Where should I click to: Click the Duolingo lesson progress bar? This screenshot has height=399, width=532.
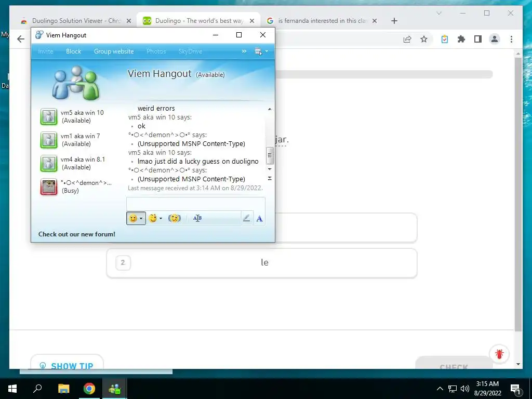[384, 74]
